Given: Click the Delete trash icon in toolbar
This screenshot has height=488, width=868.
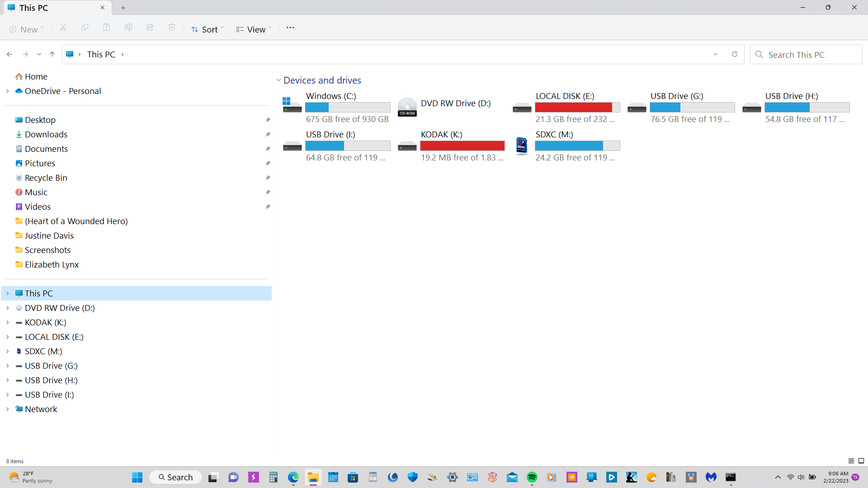Looking at the screenshot, I should [x=172, y=28].
